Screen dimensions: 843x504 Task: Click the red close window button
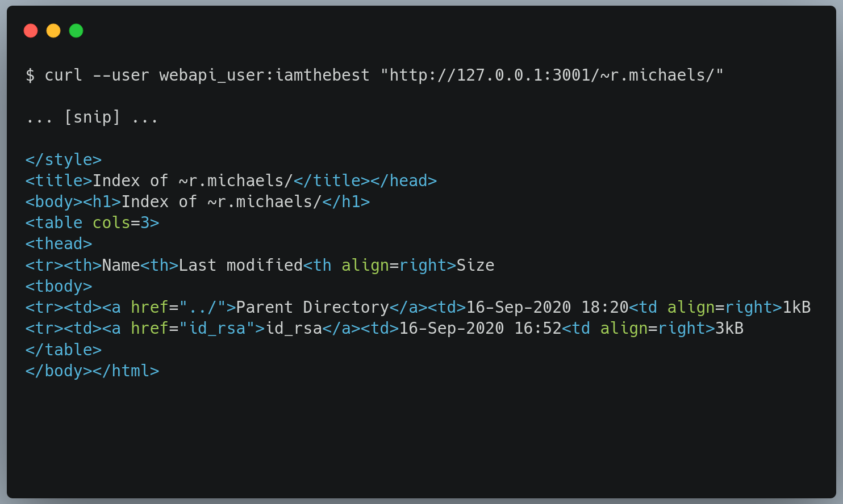coord(31,31)
